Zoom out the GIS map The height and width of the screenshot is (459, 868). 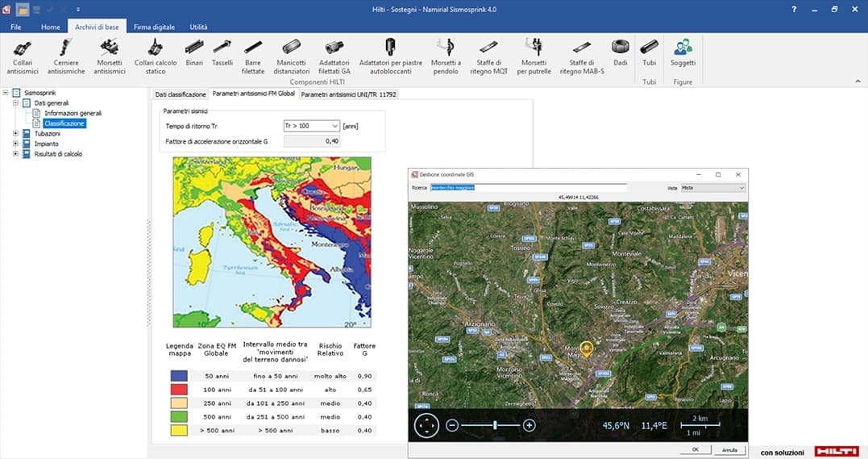(452, 426)
